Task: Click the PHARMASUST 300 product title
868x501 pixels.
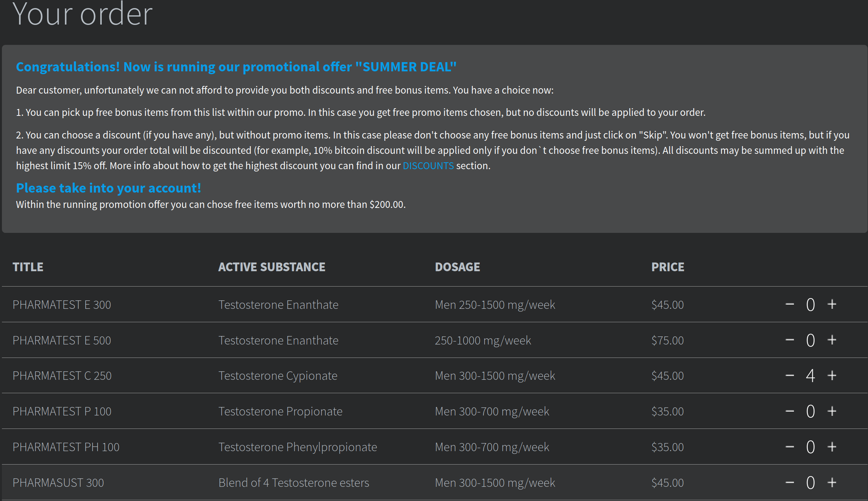Action: pyautogui.click(x=58, y=483)
